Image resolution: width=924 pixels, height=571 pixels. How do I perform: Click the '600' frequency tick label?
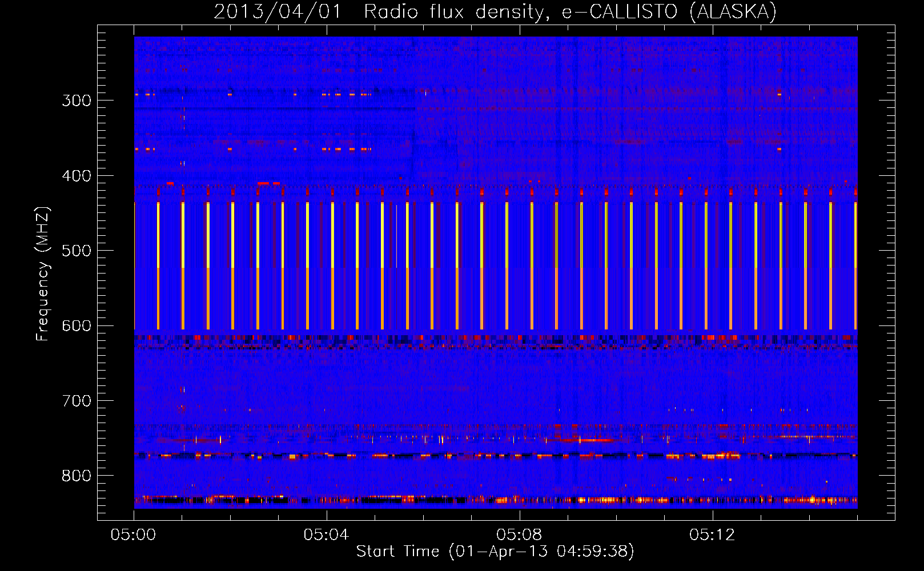[77, 326]
